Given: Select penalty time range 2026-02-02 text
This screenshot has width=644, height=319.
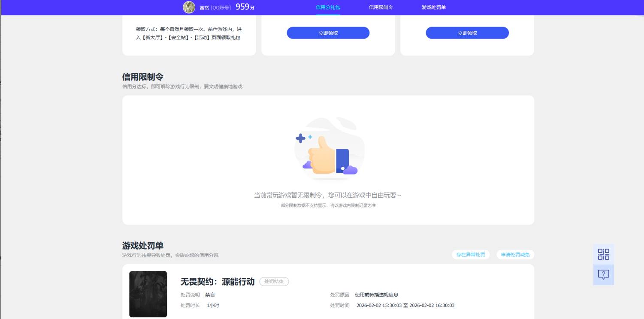Looking at the screenshot, I should click(405, 306).
